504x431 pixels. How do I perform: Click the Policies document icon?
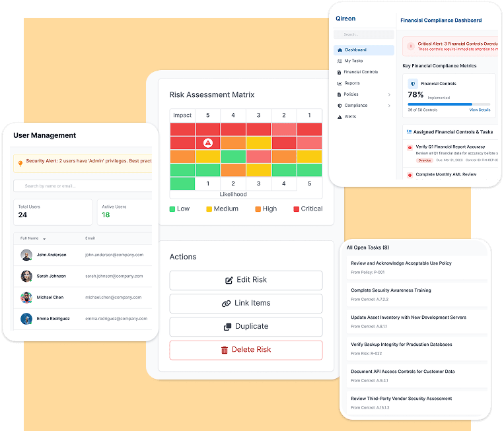pos(339,94)
